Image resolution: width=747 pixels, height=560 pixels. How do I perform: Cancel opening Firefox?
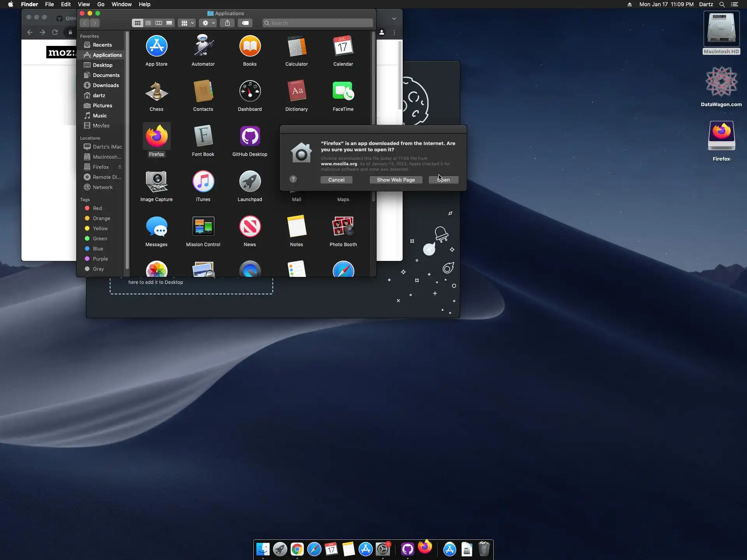336,180
